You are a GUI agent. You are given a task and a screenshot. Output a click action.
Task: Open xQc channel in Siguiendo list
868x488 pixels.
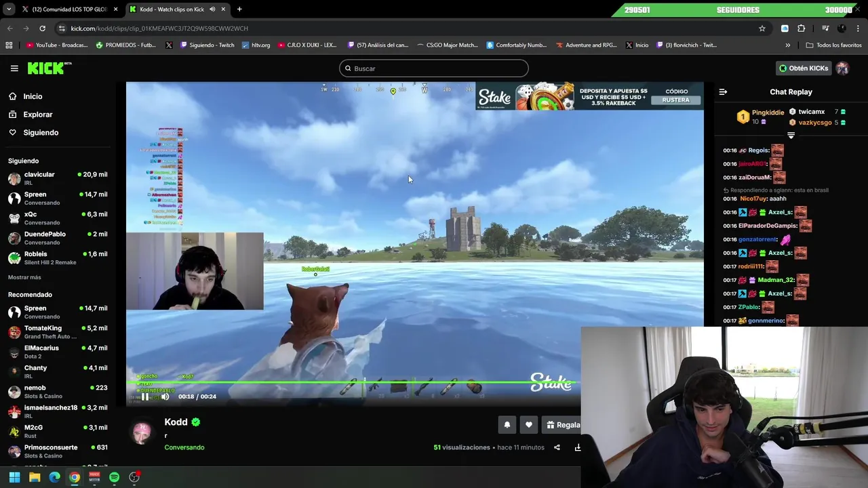tap(58, 218)
